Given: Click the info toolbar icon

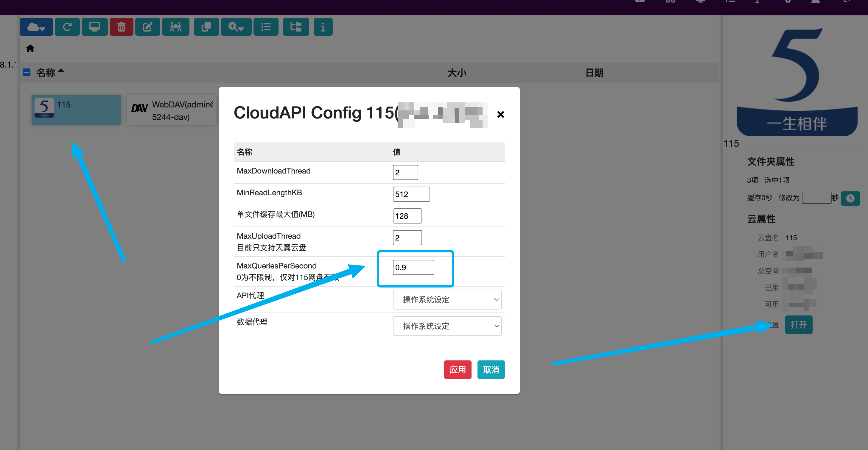Looking at the screenshot, I should [323, 26].
